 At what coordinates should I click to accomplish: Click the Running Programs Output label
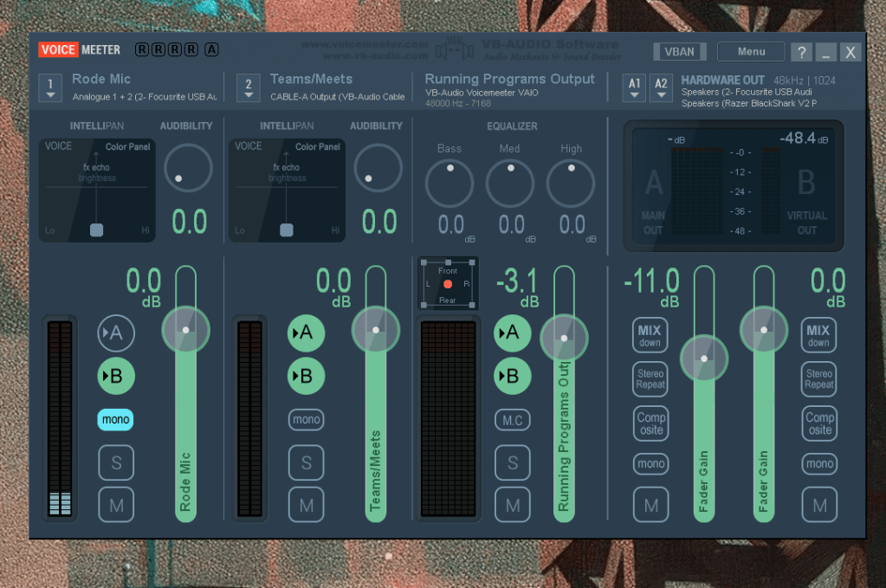point(509,79)
